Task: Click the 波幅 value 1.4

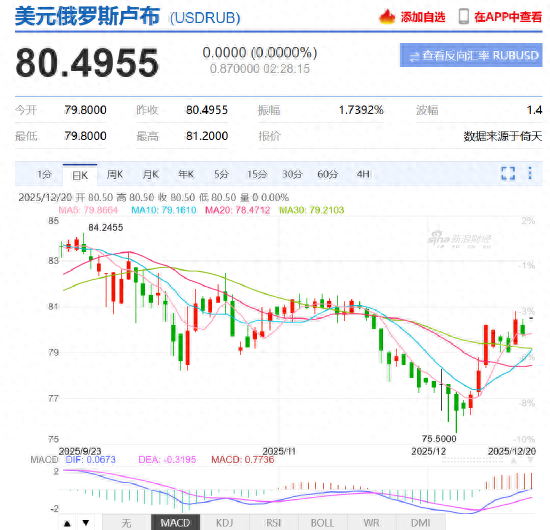Action: (x=534, y=110)
